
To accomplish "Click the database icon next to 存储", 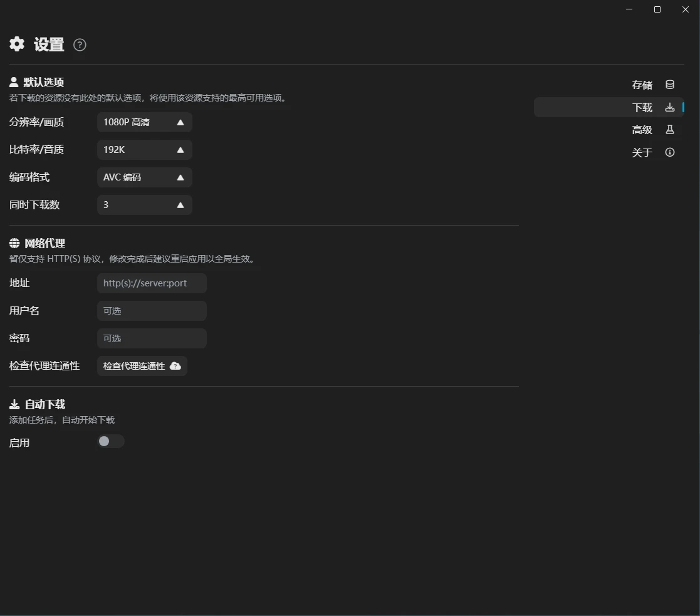I will pos(670,85).
